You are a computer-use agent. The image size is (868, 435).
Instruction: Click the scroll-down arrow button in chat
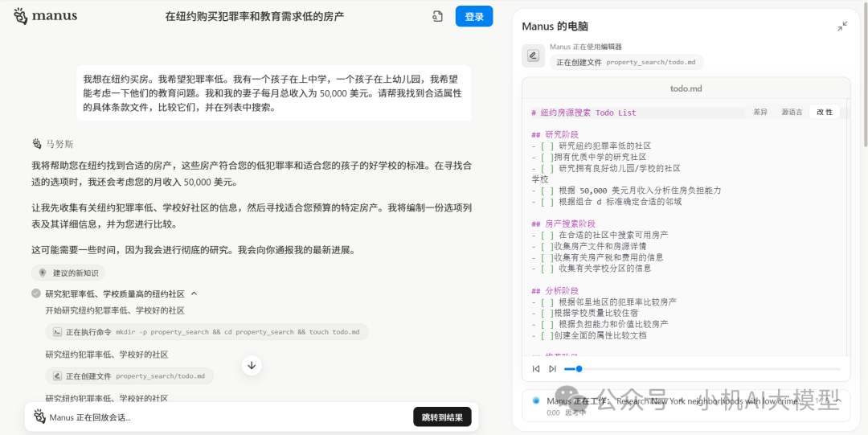click(x=252, y=365)
